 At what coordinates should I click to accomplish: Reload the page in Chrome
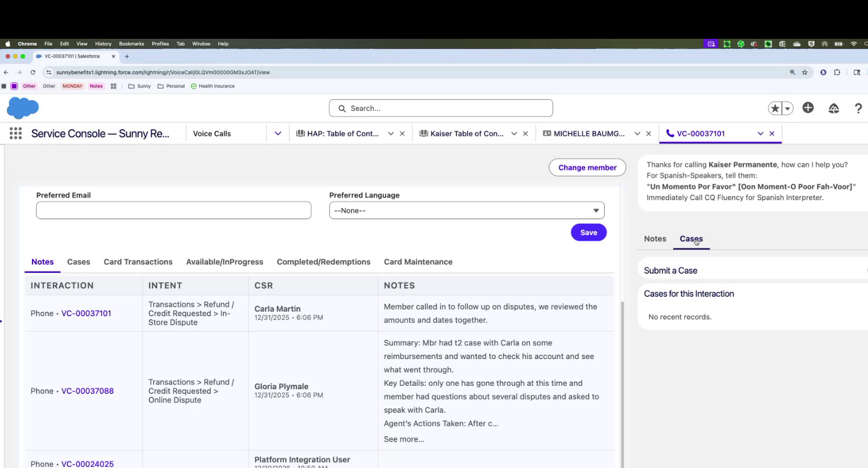coord(33,72)
